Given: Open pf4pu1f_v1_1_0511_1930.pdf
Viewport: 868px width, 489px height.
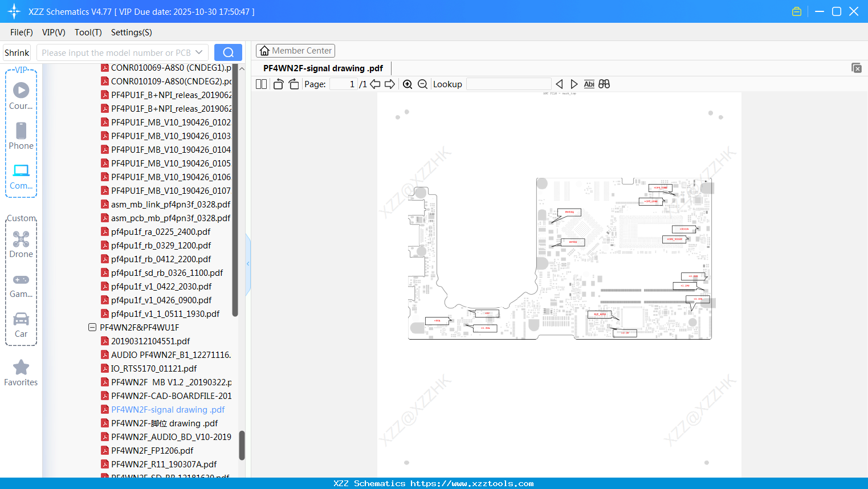Looking at the screenshot, I should point(160,314).
